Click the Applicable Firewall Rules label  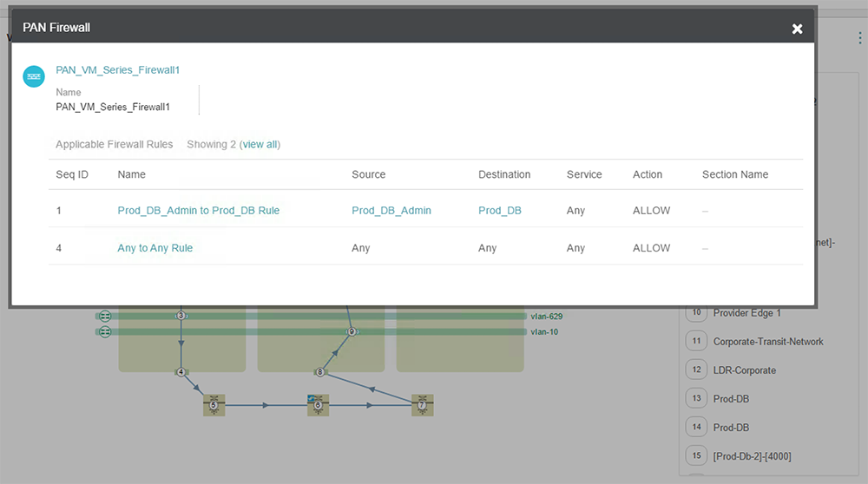pyautogui.click(x=114, y=144)
